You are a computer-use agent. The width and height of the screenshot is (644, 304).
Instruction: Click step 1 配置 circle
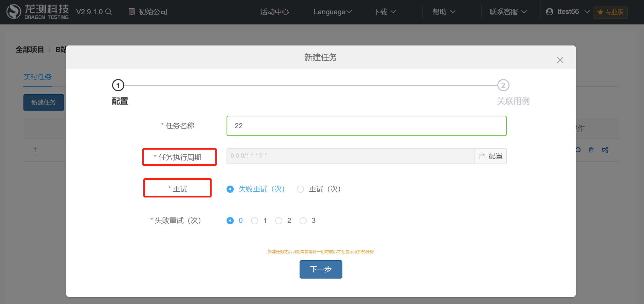pos(118,85)
